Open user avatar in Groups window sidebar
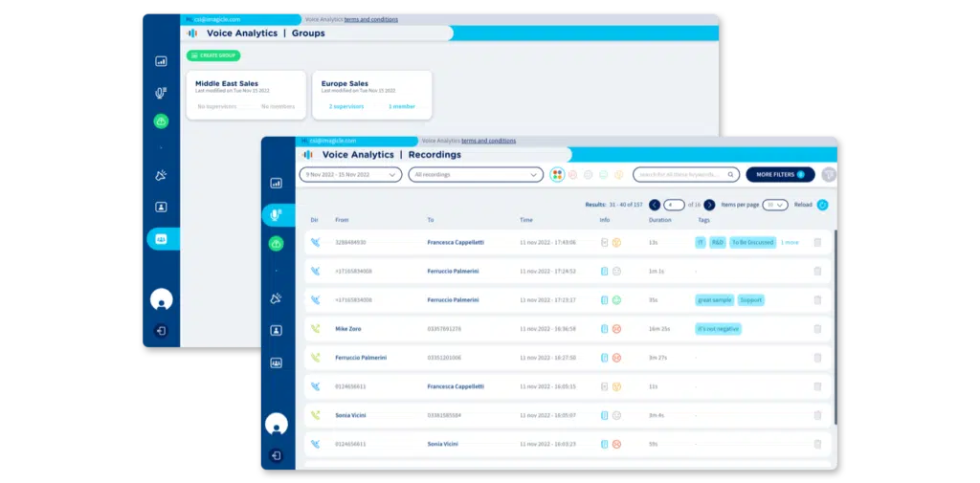The image size is (980, 483). (x=161, y=299)
